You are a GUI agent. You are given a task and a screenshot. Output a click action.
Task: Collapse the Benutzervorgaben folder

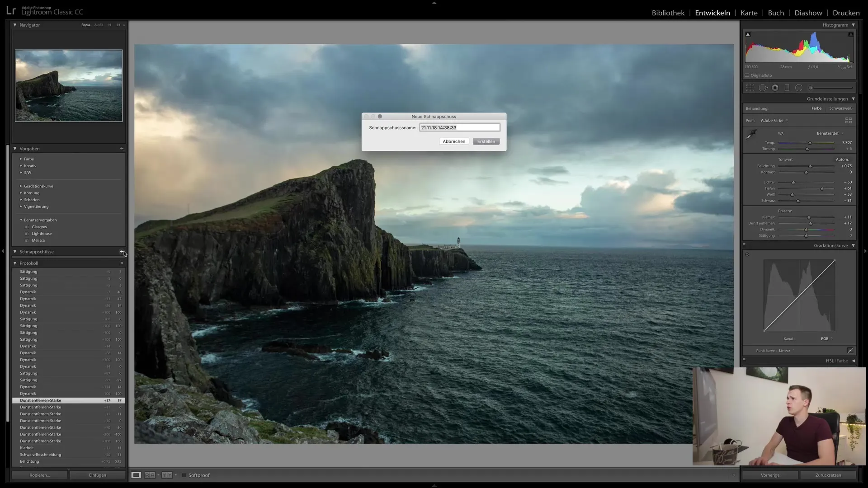pyautogui.click(x=21, y=220)
